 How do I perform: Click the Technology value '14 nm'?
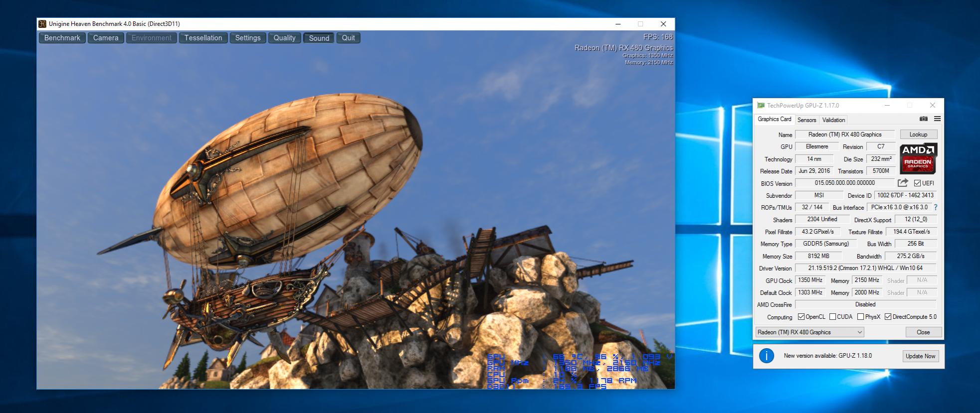(x=814, y=159)
